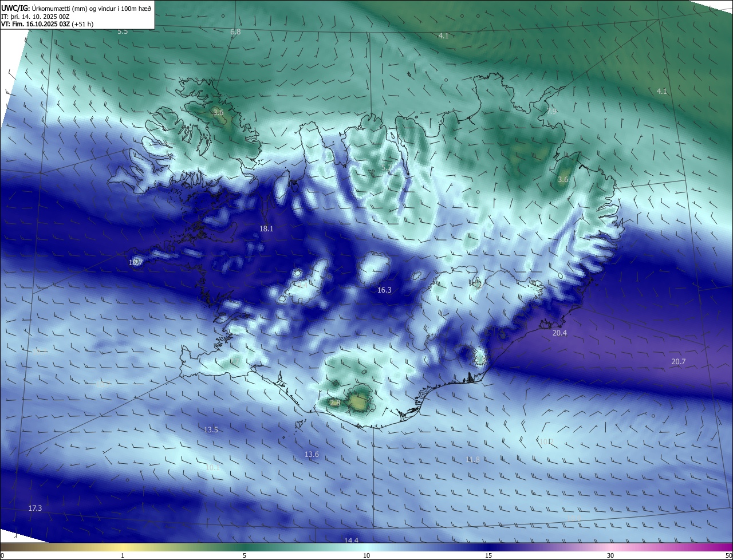Click the 50 tick on the color scale

point(728,555)
